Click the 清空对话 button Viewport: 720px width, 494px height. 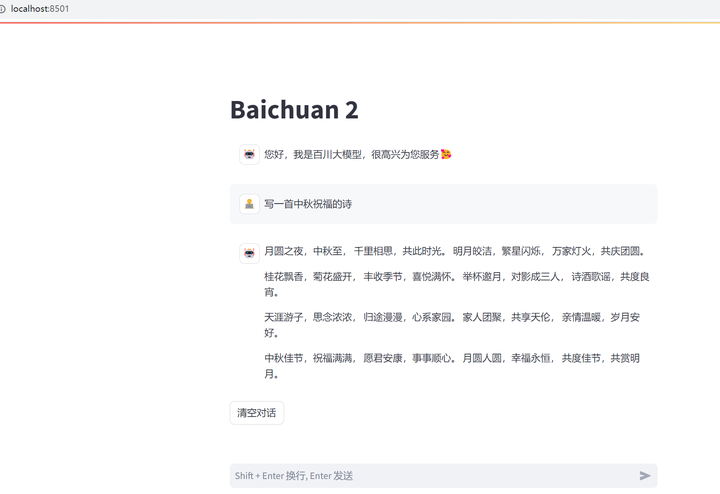[257, 413]
